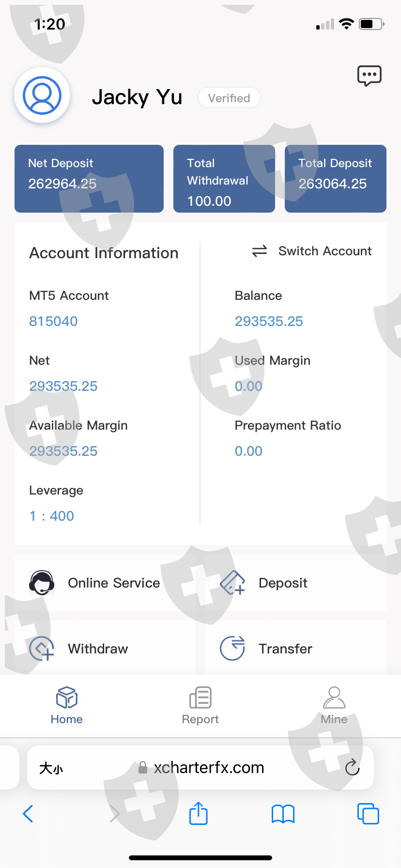Open the Online Service option
The height and width of the screenshot is (868, 401).
point(105,583)
